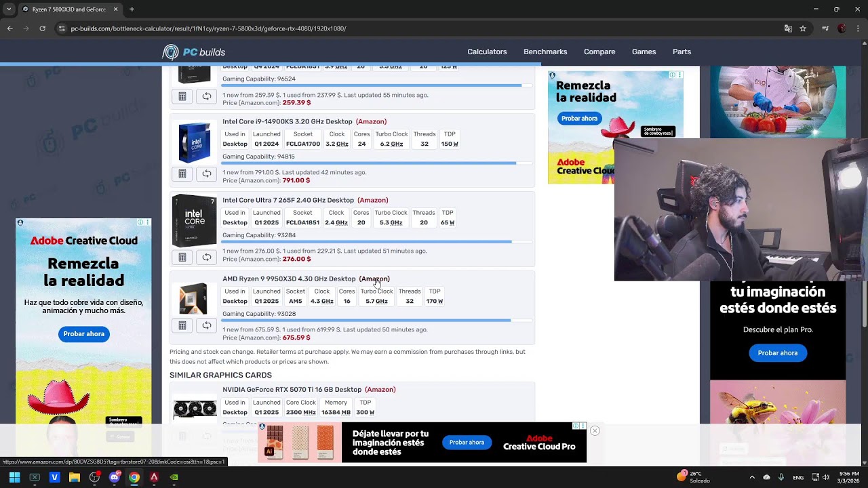
Task: Open the NVIDIA app from the taskbar
Action: tap(174, 477)
